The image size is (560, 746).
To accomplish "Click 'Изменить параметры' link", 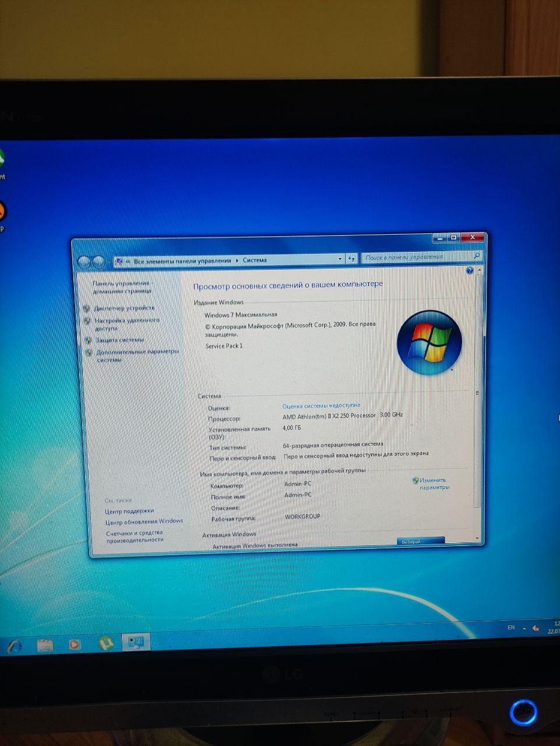I will tap(434, 484).
